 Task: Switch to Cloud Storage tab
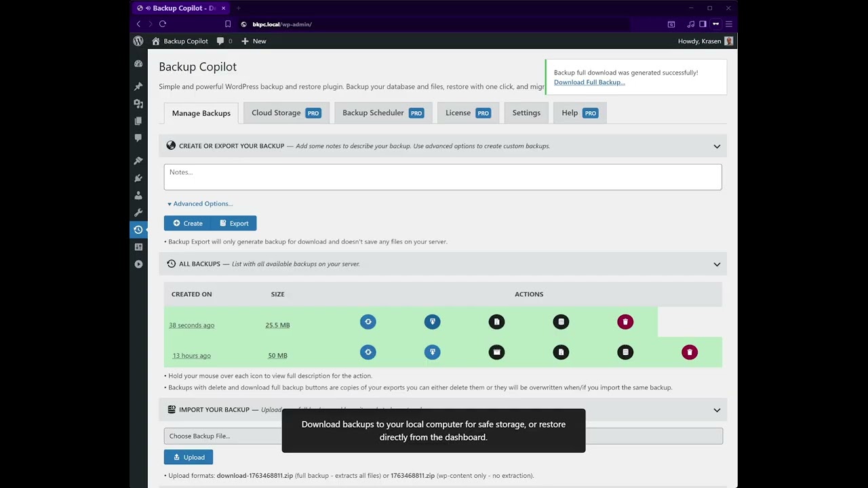286,113
